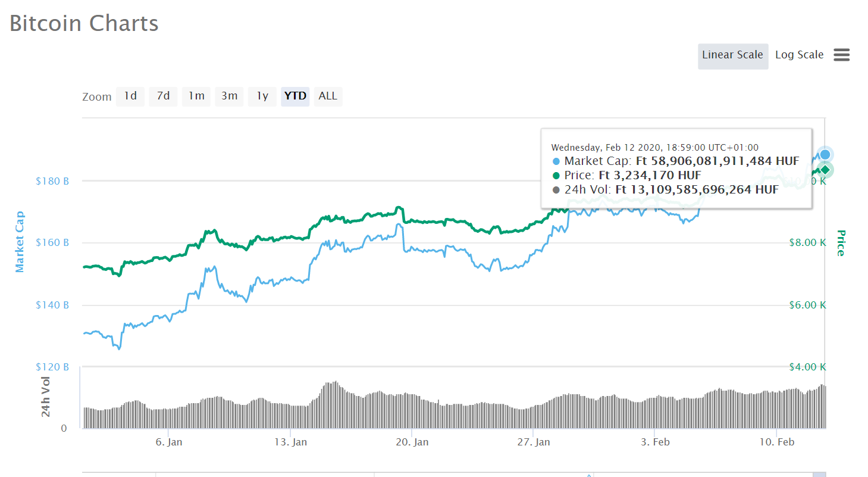The image size is (868, 477).
Task: Click the 20. Jan date label
Action: 412,442
